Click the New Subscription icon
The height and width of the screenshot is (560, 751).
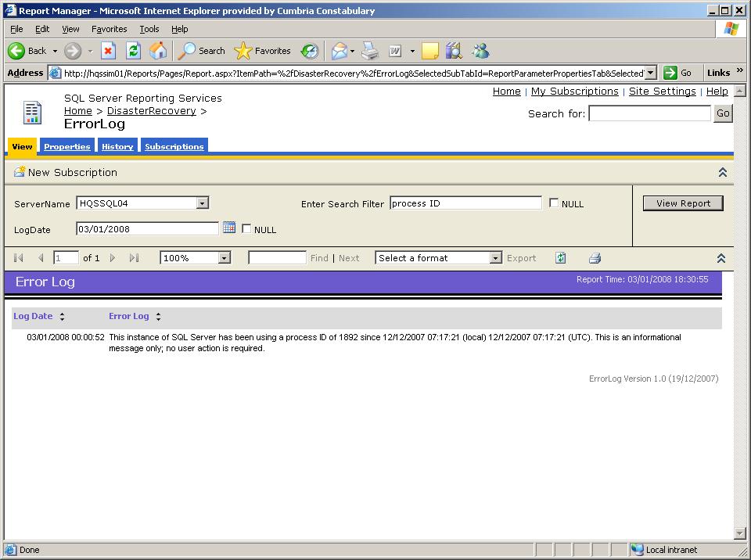[x=19, y=171]
